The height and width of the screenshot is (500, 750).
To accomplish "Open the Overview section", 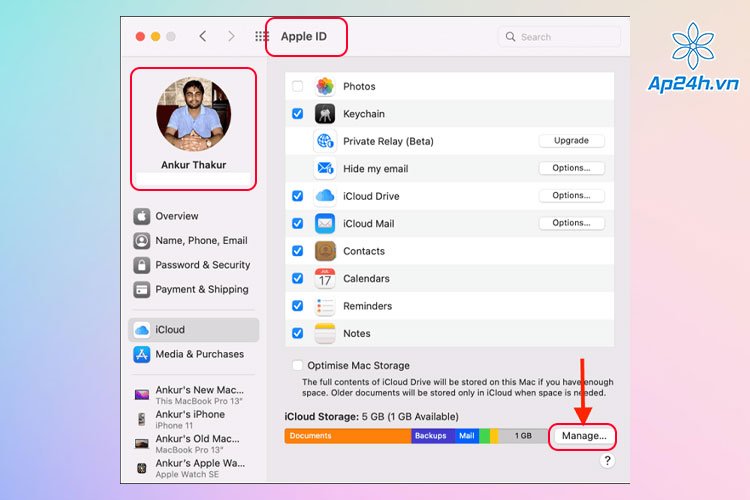I will [194, 216].
